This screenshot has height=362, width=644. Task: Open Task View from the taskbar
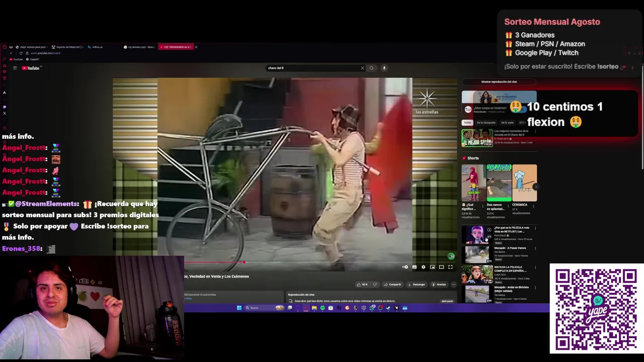click(x=289, y=308)
